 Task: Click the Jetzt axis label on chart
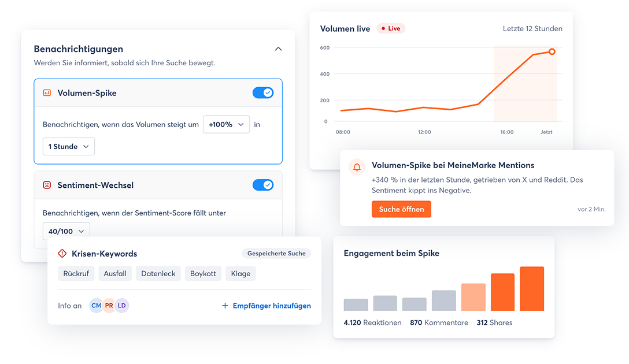(x=546, y=132)
